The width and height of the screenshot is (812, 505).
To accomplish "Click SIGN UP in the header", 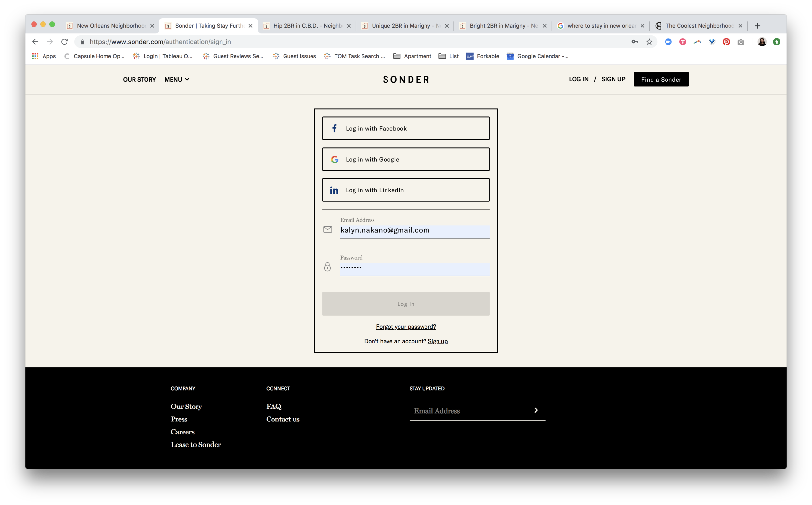I will pyautogui.click(x=614, y=79).
